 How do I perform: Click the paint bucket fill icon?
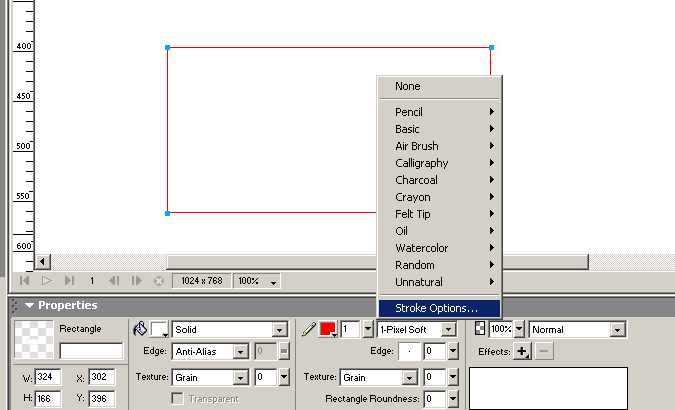[139, 329]
